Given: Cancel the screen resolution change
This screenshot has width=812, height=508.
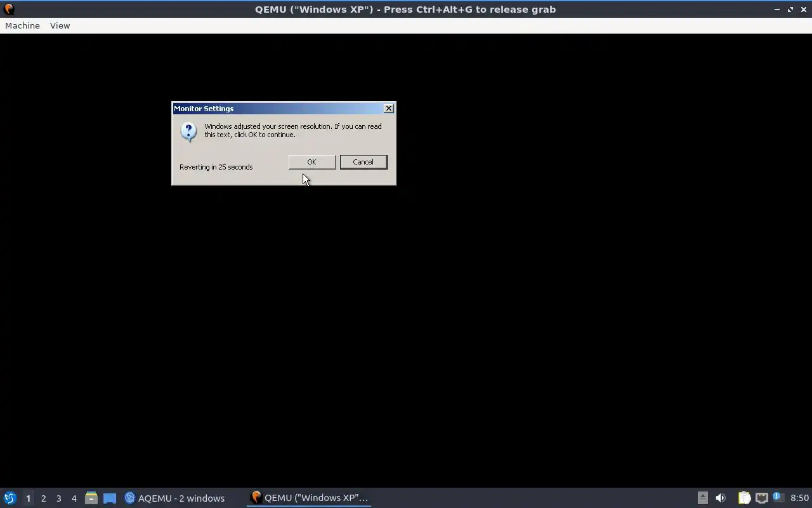Looking at the screenshot, I should pos(363,162).
